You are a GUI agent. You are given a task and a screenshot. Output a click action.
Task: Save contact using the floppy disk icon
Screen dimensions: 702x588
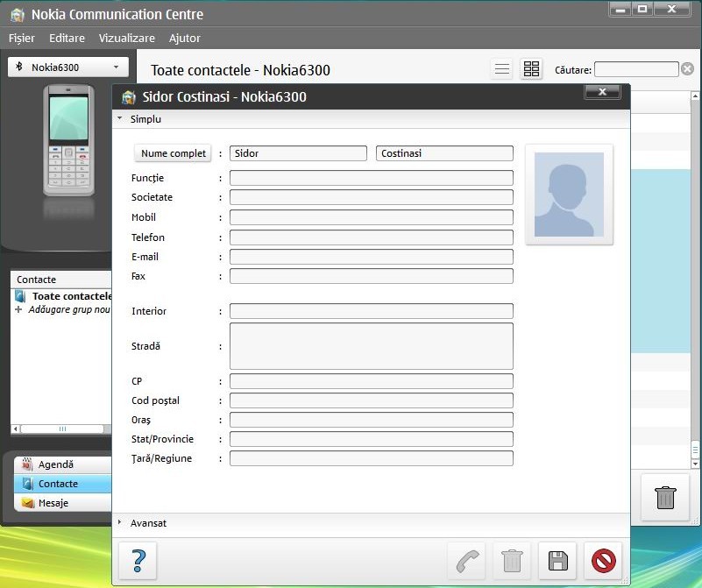558,561
